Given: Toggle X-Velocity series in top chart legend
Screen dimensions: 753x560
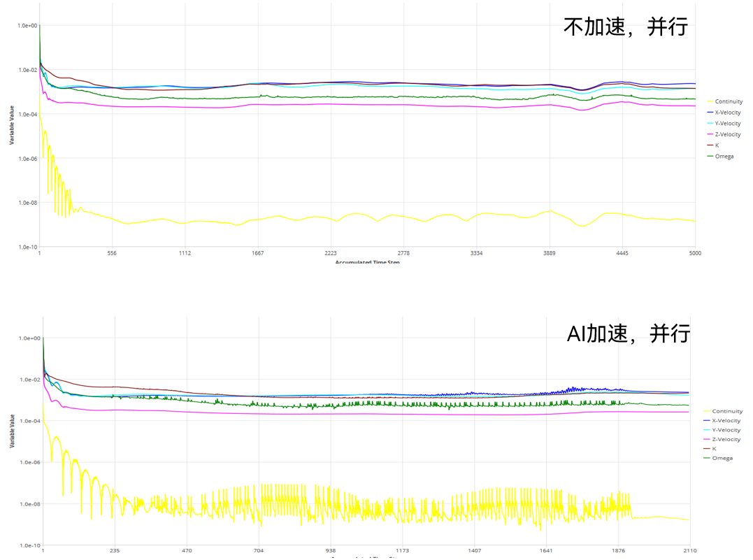Looking at the screenshot, I should click(x=724, y=113).
